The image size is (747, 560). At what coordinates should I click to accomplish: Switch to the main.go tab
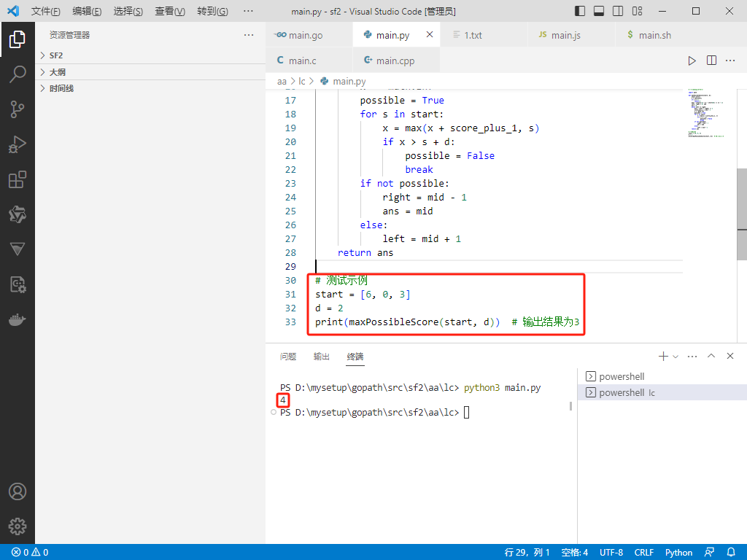click(309, 35)
